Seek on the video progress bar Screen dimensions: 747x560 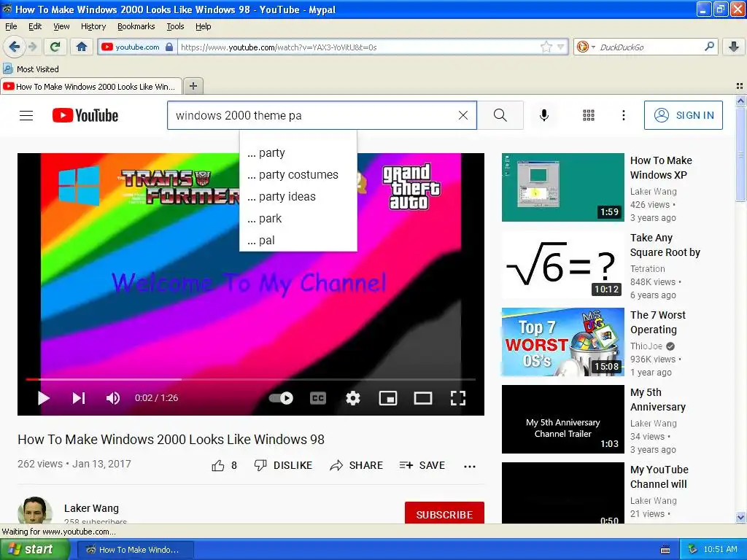point(251,379)
